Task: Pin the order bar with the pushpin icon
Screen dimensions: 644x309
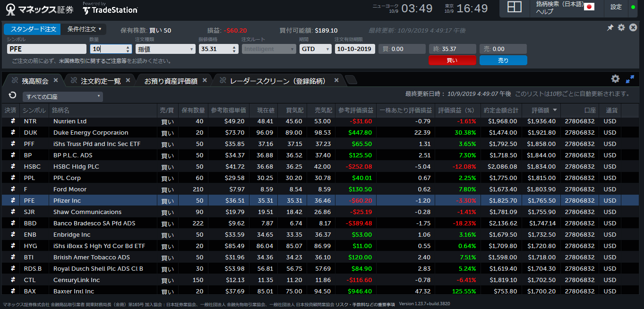Action: pyautogui.click(x=610, y=28)
